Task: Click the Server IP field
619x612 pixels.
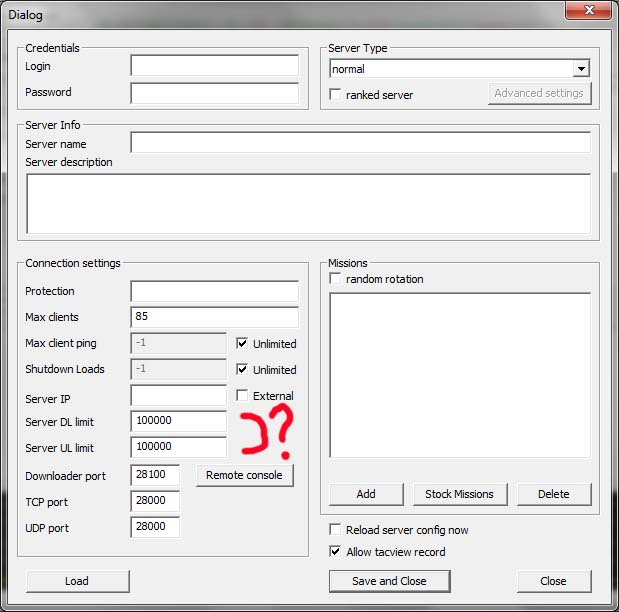Action: (x=178, y=395)
